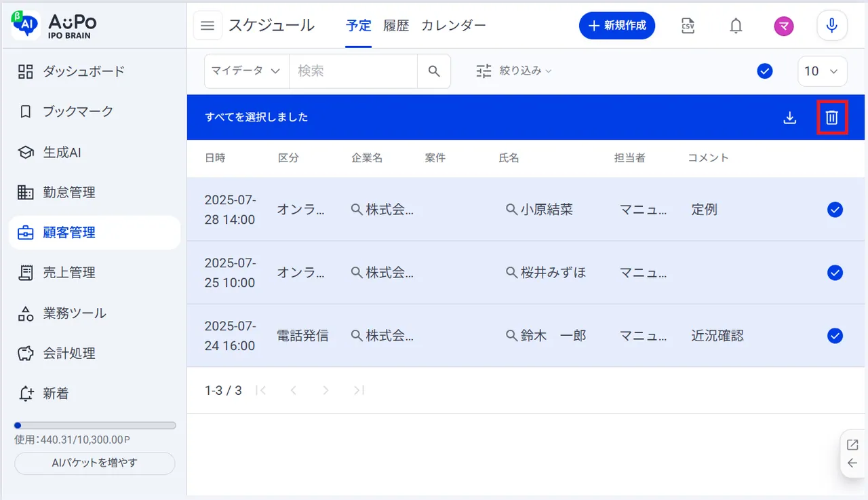
Task: Open the pink user avatar menu
Action: [x=784, y=26]
